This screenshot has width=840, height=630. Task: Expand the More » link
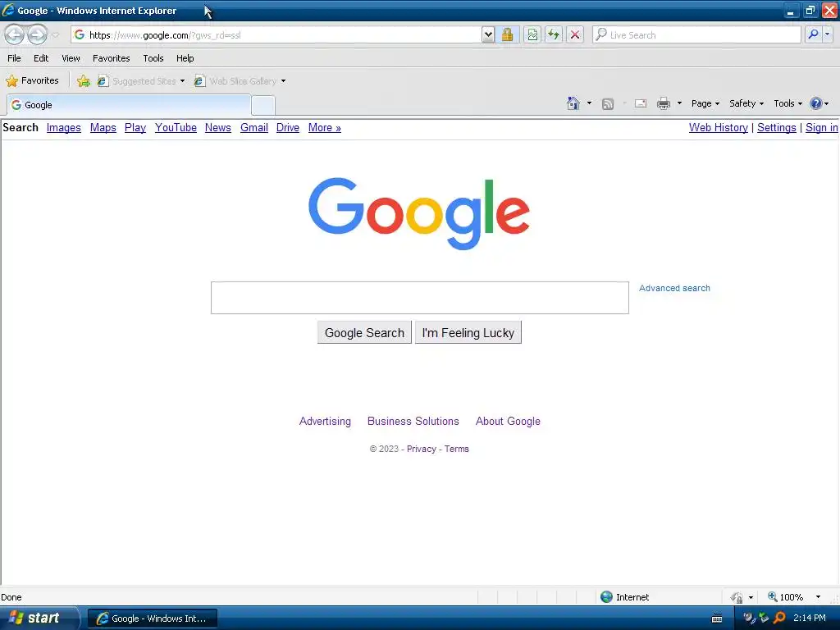tap(325, 127)
